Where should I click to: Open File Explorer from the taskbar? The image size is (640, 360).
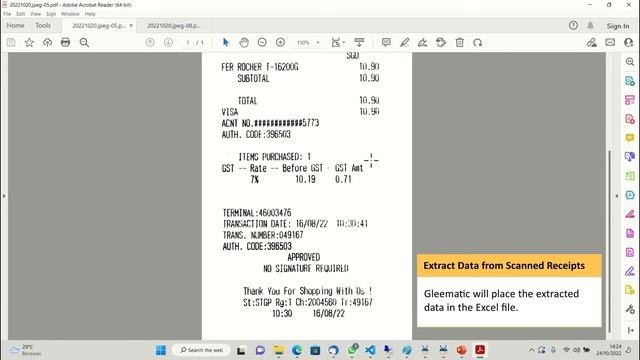coord(279,350)
